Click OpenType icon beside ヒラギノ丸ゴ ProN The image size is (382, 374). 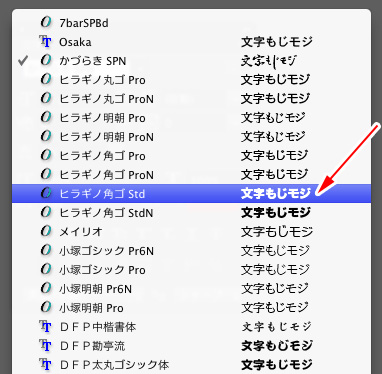pos(46,98)
